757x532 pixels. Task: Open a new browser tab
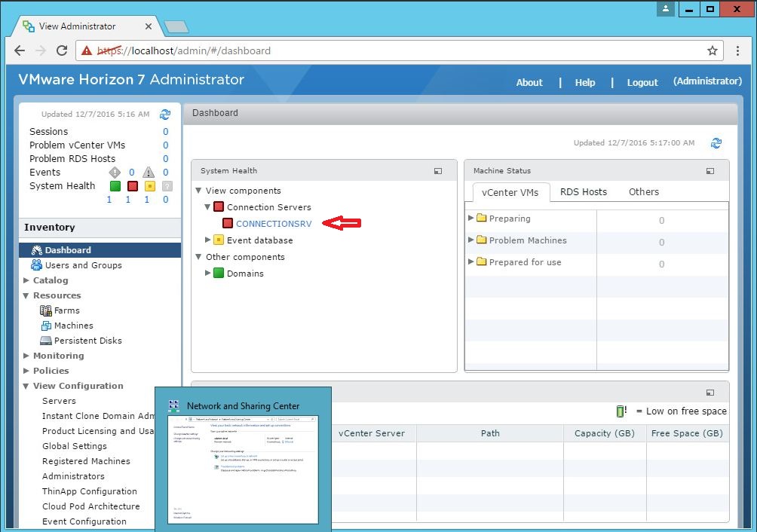(x=176, y=26)
